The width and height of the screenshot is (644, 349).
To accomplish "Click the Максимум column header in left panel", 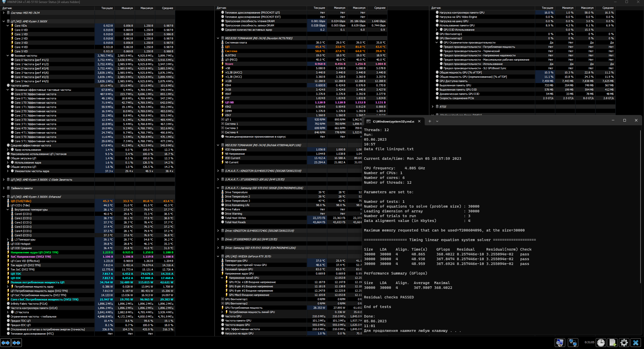I will tap(147, 8).
